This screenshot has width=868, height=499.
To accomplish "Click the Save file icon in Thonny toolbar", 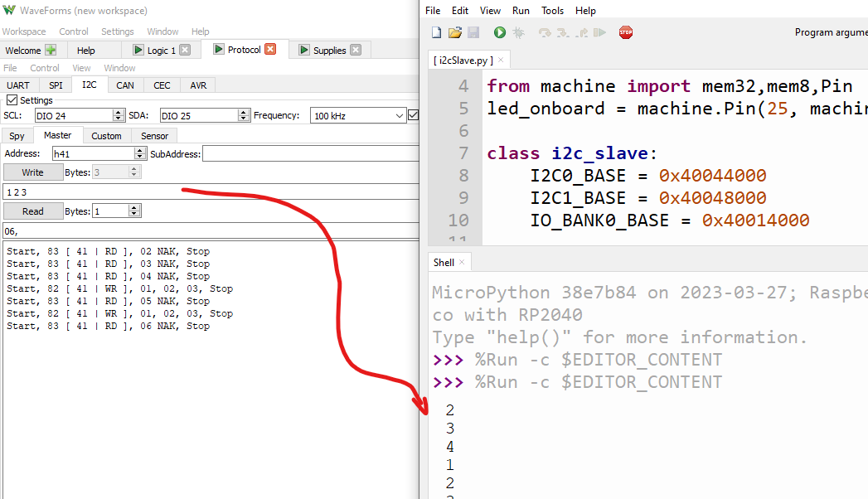I will pyautogui.click(x=473, y=32).
